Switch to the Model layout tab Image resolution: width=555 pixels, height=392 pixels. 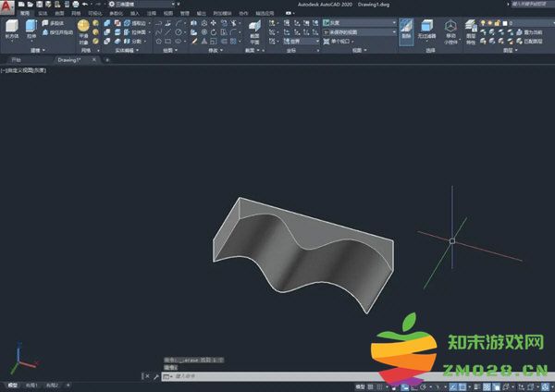[13, 385]
